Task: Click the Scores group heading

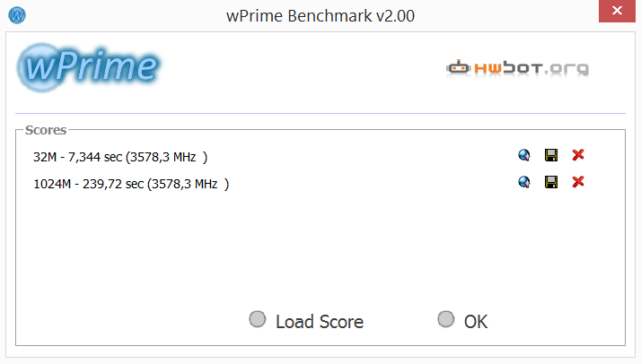Action: click(46, 130)
